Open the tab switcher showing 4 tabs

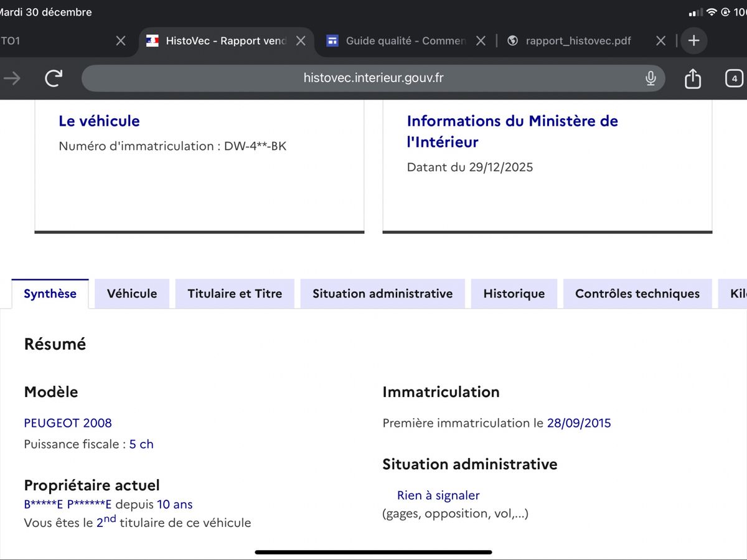click(735, 78)
